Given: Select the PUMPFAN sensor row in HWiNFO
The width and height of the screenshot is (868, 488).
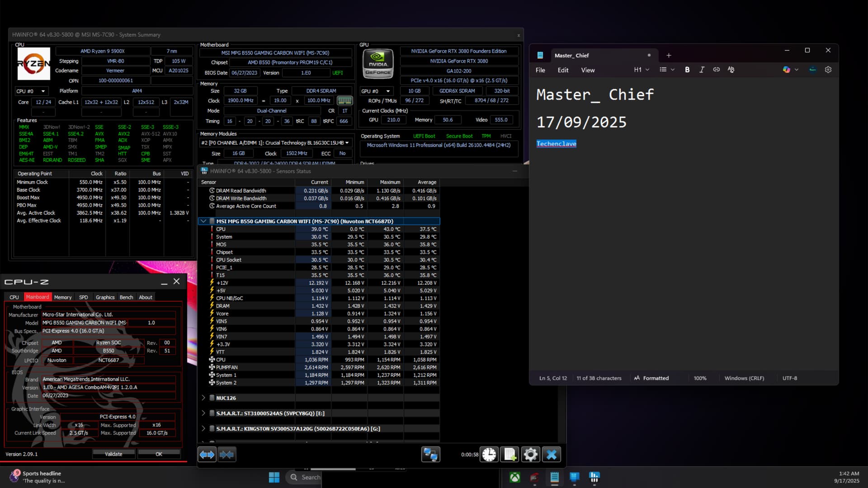Looking at the screenshot, I should pyautogui.click(x=319, y=367).
